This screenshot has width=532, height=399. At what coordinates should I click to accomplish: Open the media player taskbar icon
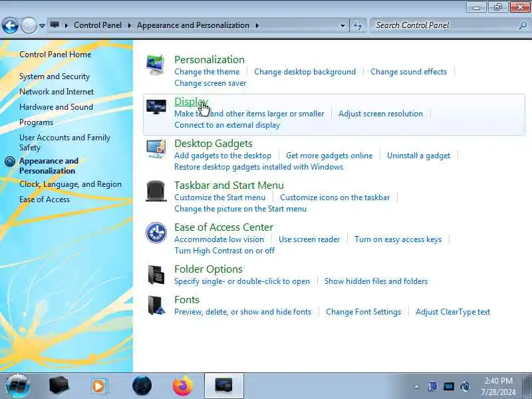[99, 386]
